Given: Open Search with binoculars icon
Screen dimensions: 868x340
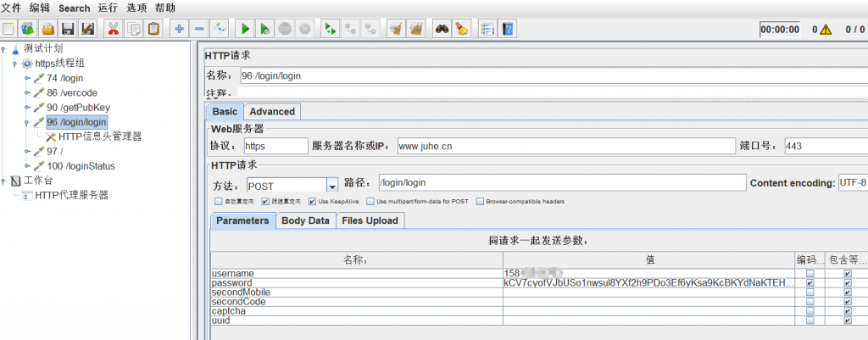Looking at the screenshot, I should point(441,28).
